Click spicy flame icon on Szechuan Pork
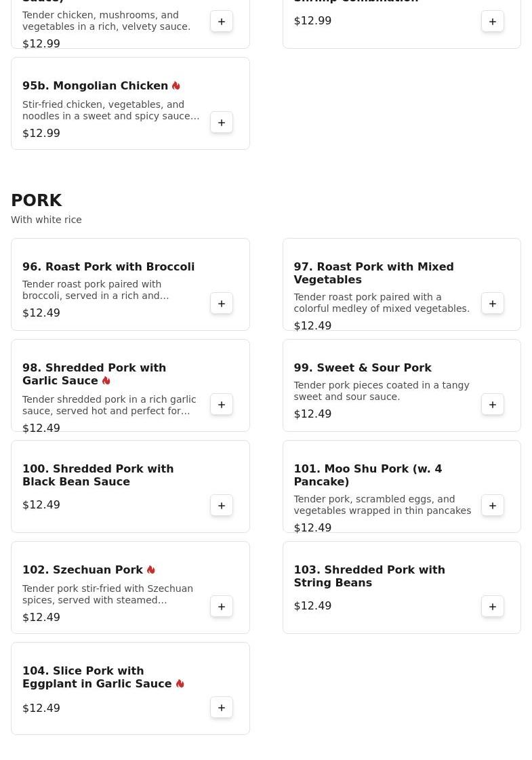The height and width of the screenshot is (760, 532). click(151, 570)
